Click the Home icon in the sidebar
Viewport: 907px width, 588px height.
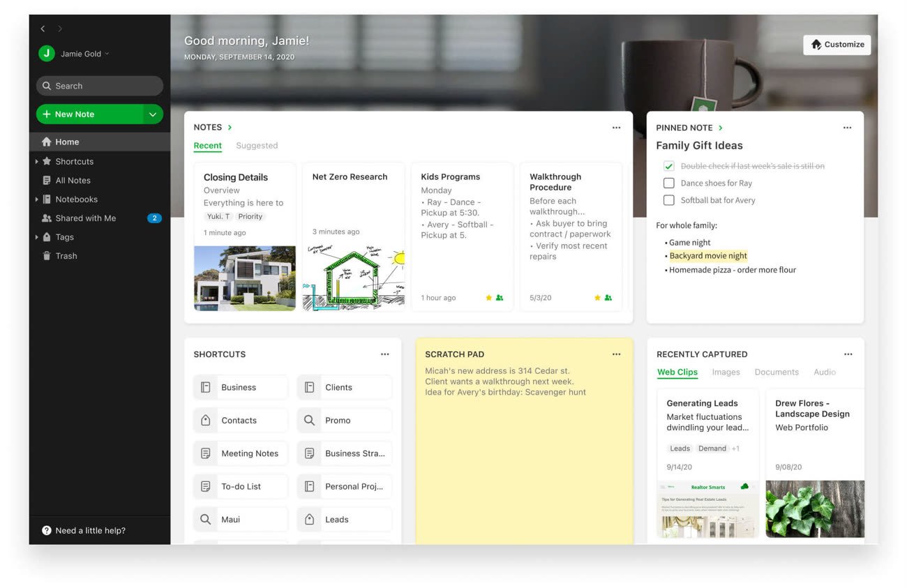point(47,142)
